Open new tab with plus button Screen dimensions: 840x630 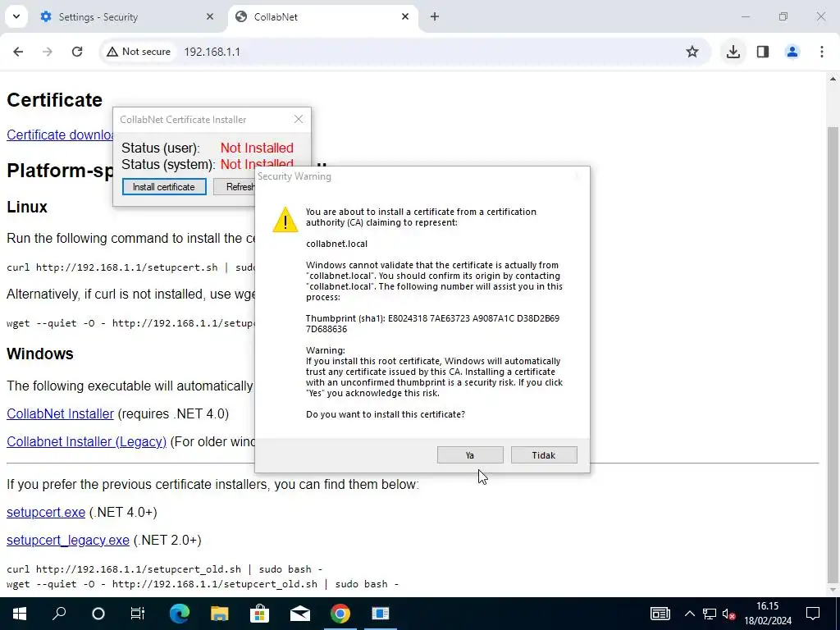[x=435, y=16]
